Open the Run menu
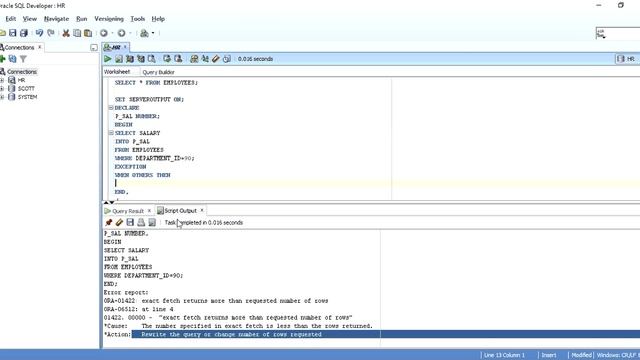This screenshot has height=360, width=640. click(x=82, y=19)
